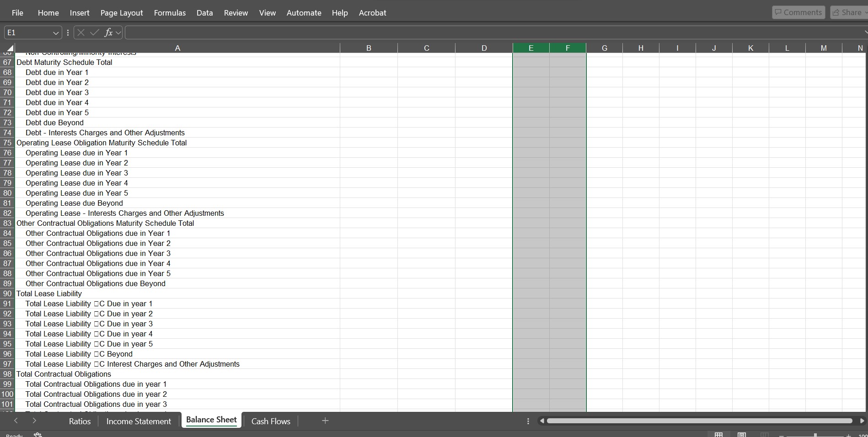This screenshot has height=437, width=868.
Task: Open the Comments pane
Action: pyautogui.click(x=798, y=12)
